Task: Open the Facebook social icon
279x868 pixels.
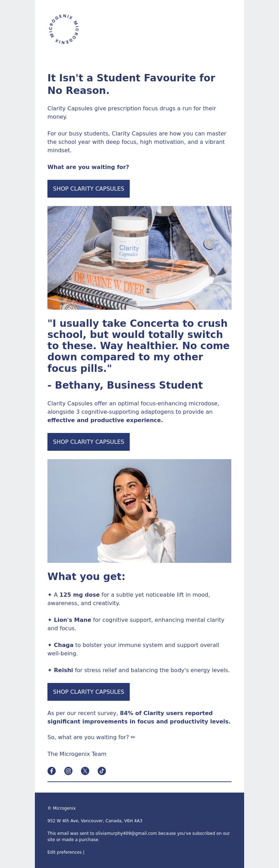Action: click(x=52, y=771)
